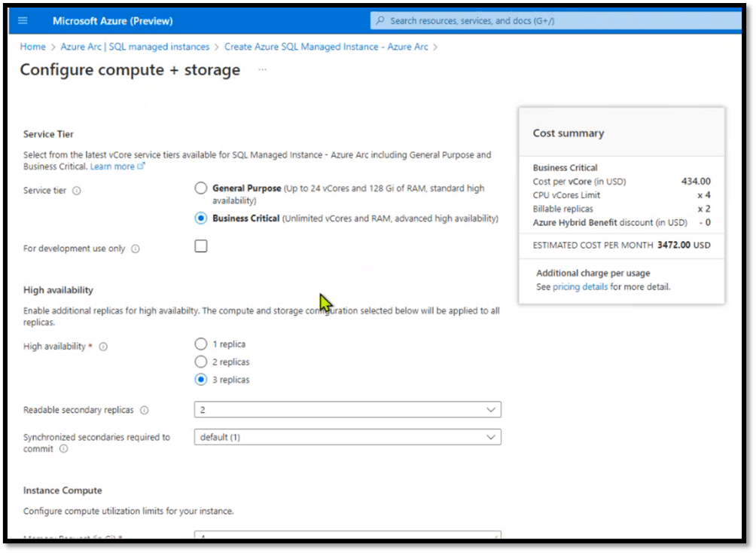Click the ESTIMATED COST PER MONTH 3472.00 value
Screen dimensions: 756x553
[x=674, y=245]
